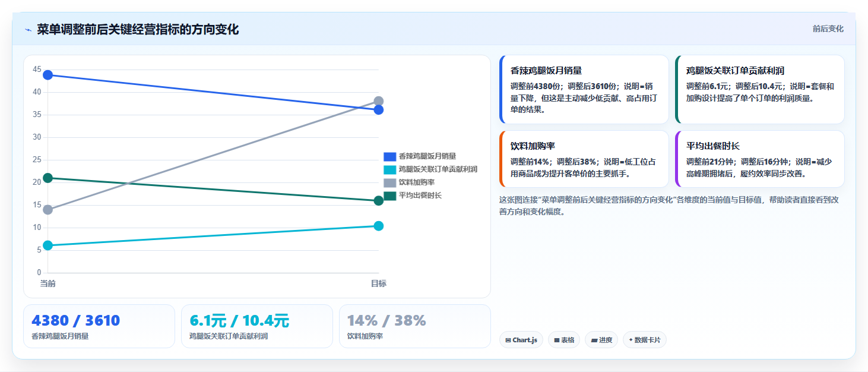Click legend text 鸡腿饭关联订单贡献利润
Viewport: 868px width, 372px height.
pos(438,169)
